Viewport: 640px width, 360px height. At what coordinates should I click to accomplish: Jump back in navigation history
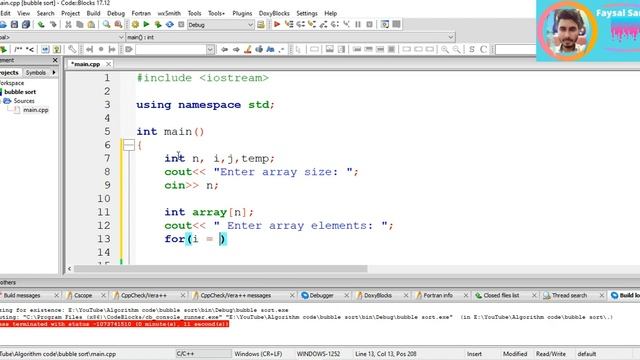(x=224, y=49)
